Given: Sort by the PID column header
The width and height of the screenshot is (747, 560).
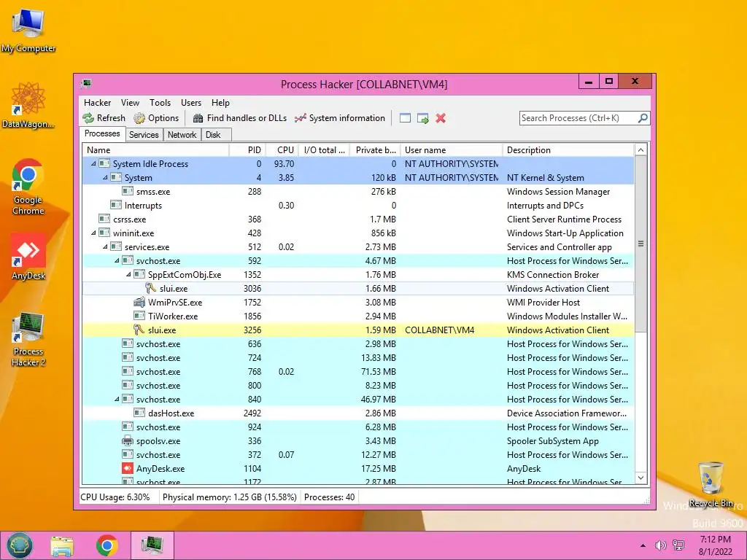Looking at the screenshot, I should 248,150.
